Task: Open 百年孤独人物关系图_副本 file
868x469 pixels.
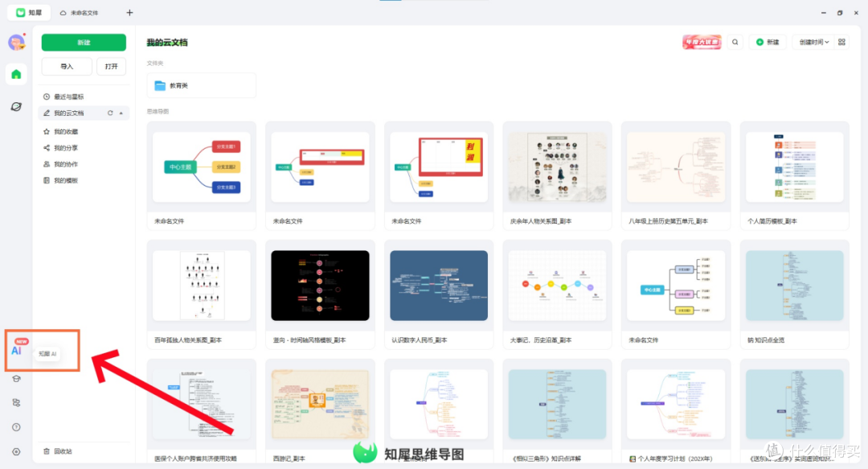Action: (x=202, y=294)
